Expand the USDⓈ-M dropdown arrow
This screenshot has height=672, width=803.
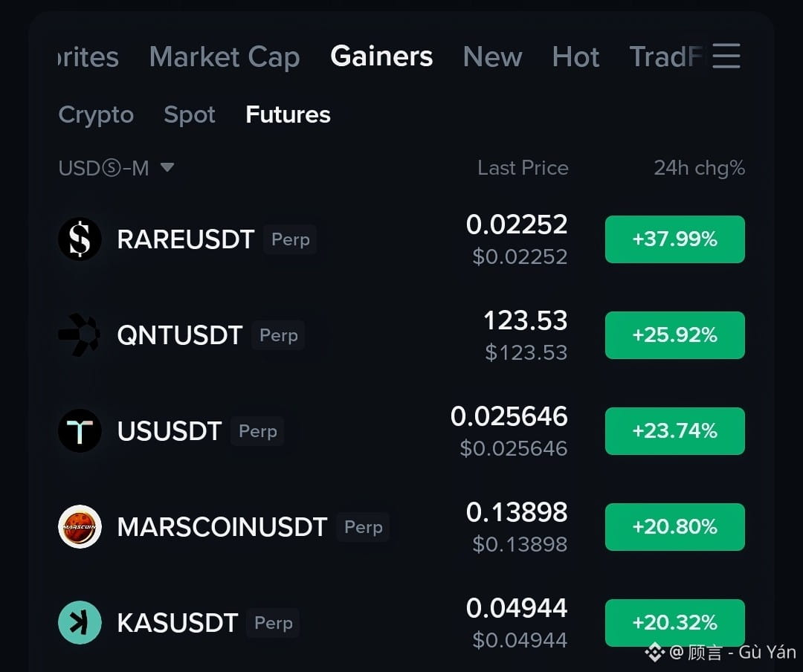[167, 167]
